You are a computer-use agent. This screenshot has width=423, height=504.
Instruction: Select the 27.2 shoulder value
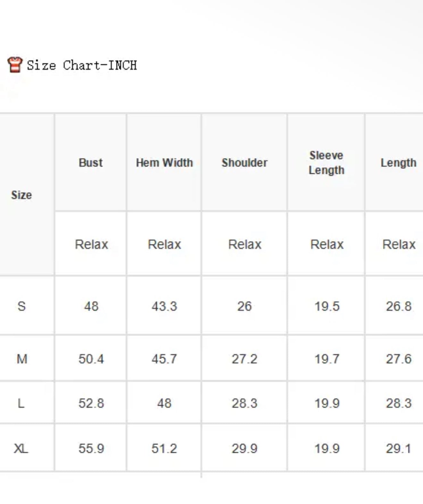tap(245, 359)
